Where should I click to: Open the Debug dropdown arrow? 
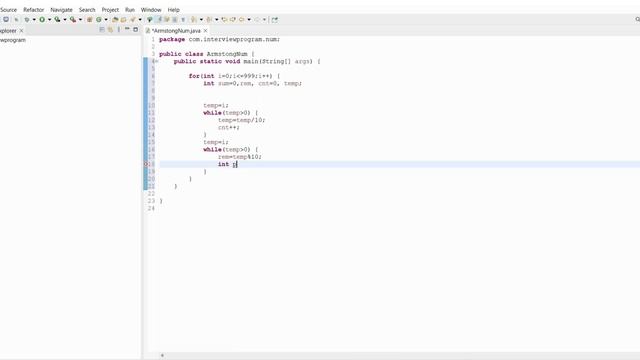34,19
